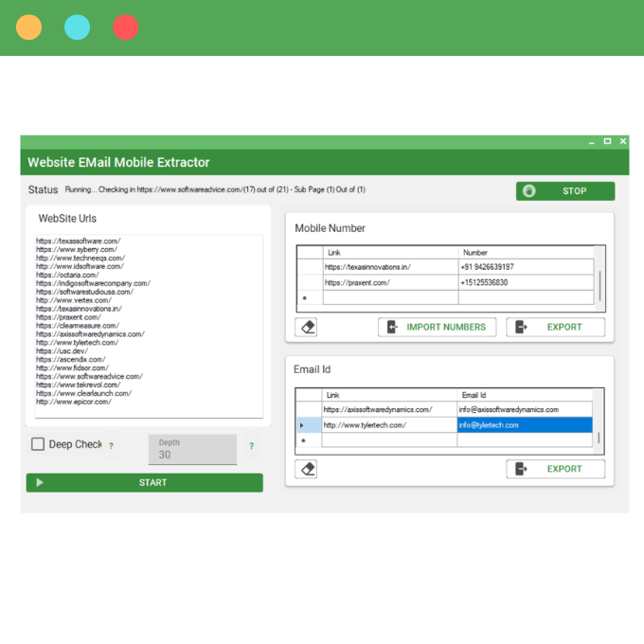Maximize the Website EMail Mobile Extractor window
Viewport: 644px width, 644px height.
(607, 141)
